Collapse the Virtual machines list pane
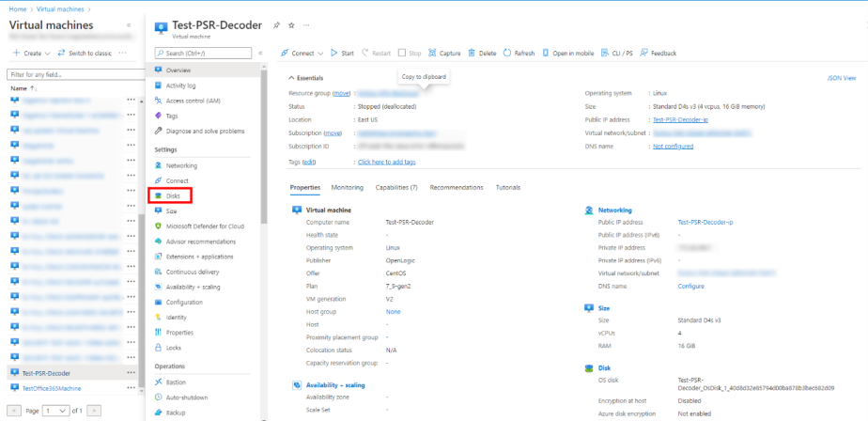Screen dimensions: 868x421 click(x=129, y=25)
